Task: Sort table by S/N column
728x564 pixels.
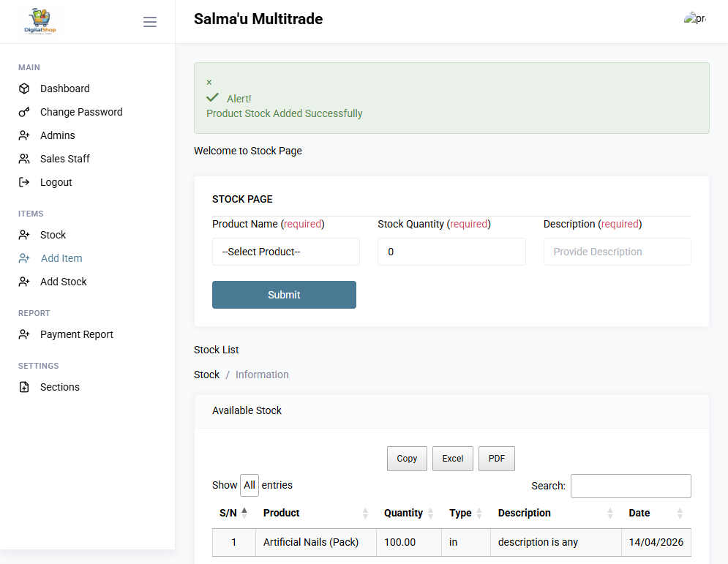Action: point(234,513)
